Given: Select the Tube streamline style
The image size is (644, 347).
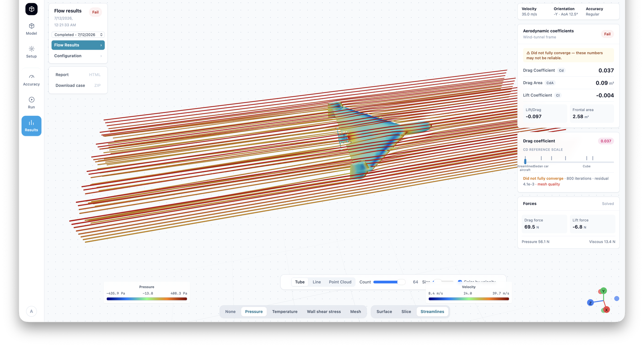Looking at the screenshot, I should point(300,282).
